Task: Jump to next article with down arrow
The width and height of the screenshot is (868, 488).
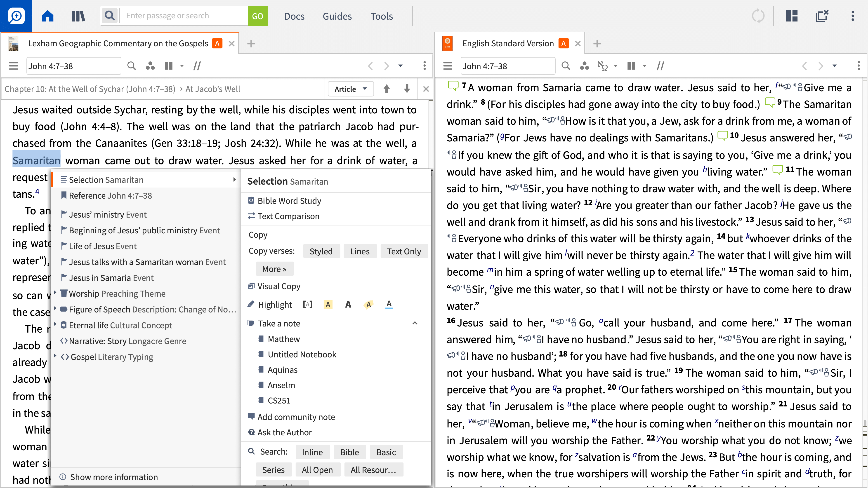Action: [407, 89]
